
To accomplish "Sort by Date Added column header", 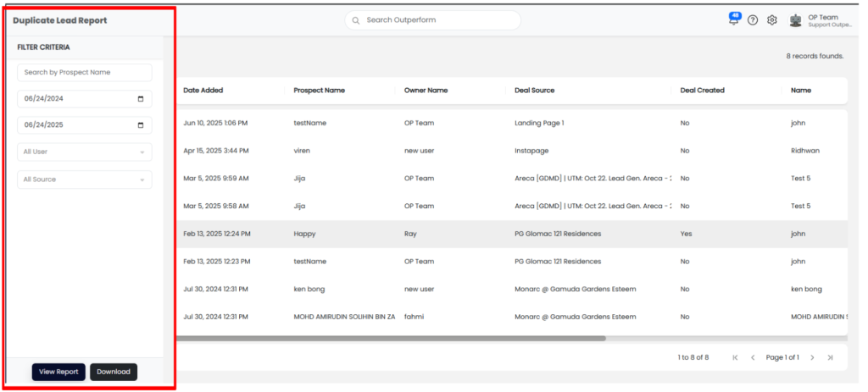I will pyautogui.click(x=203, y=91).
